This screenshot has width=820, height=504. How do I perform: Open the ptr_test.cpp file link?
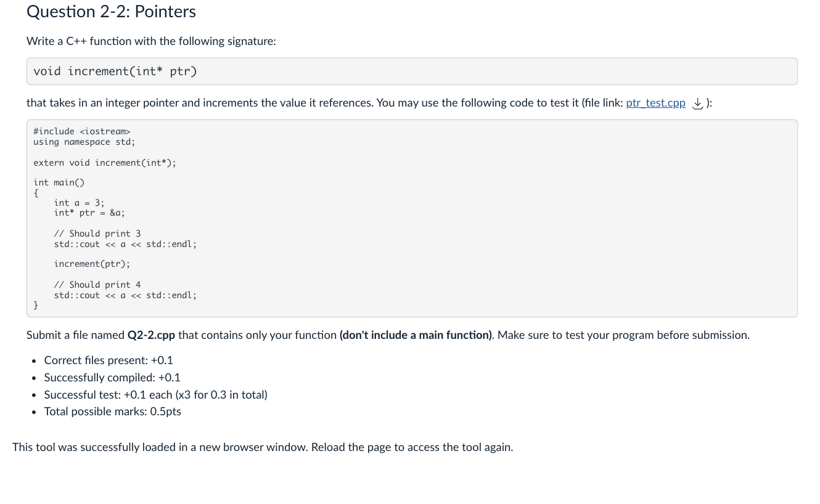655,103
